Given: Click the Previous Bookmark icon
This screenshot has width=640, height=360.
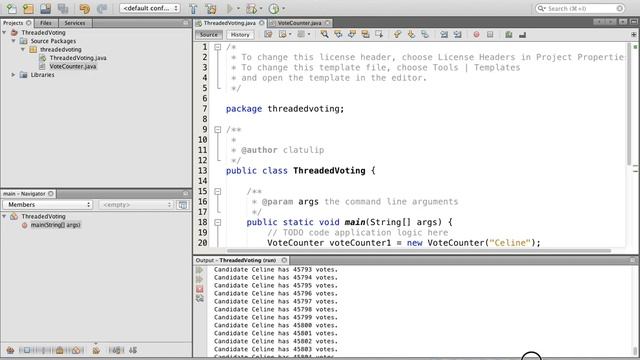Looking at the screenshot, I should (x=398, y=35).
